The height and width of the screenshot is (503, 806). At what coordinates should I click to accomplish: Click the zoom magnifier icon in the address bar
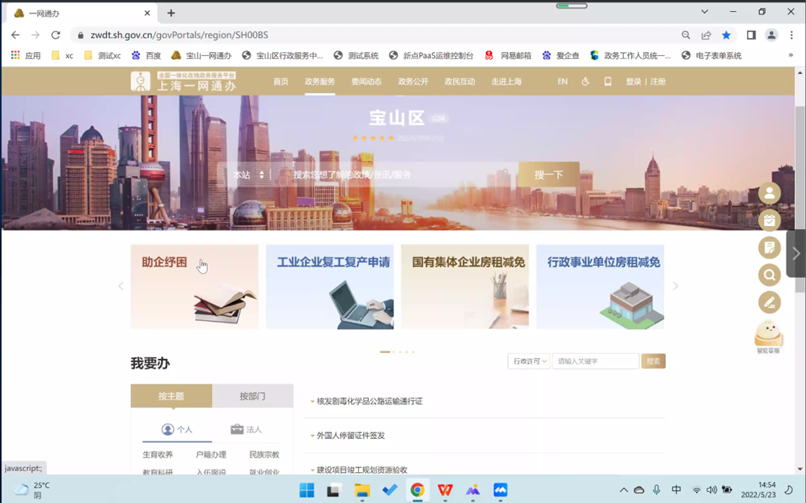click(x=686, y=35)
